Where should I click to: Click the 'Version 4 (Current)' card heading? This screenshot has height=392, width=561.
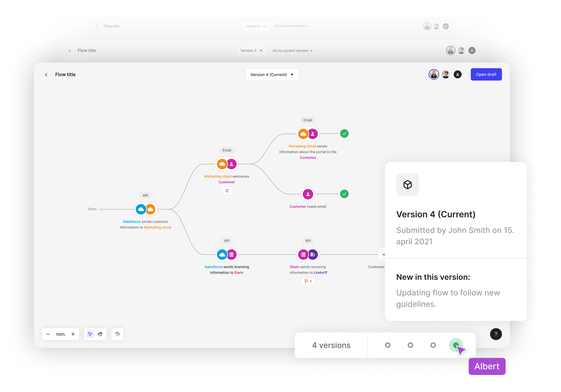[436, 214]
